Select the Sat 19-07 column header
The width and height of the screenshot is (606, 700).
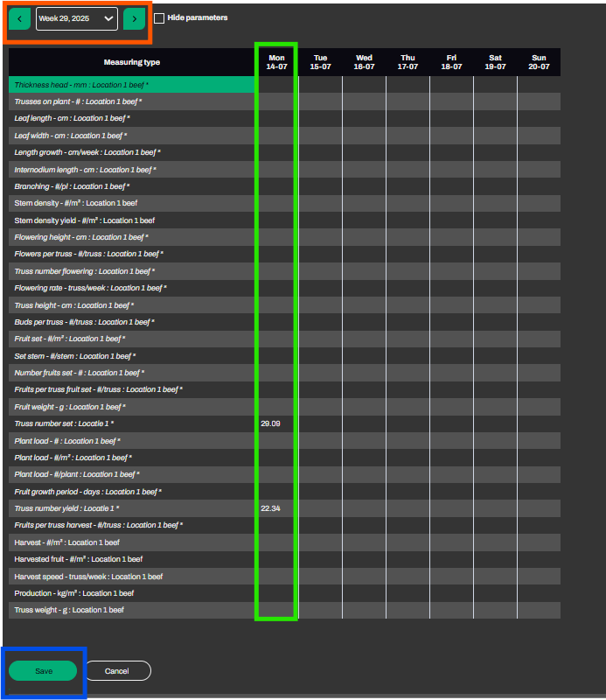tap(495, 62)
